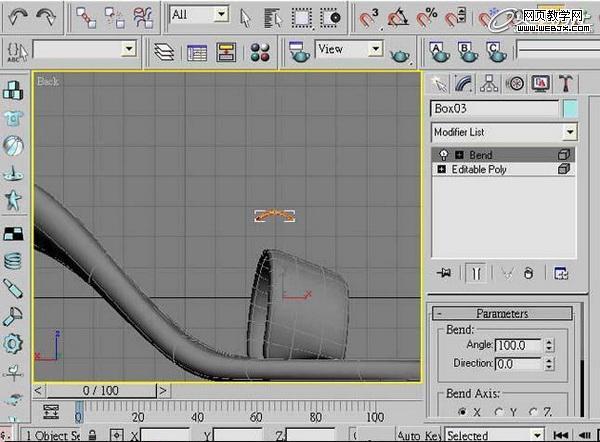Click the Quick Render teapot icon
Viewport: 600px width, 442px height.
(400, 54)
